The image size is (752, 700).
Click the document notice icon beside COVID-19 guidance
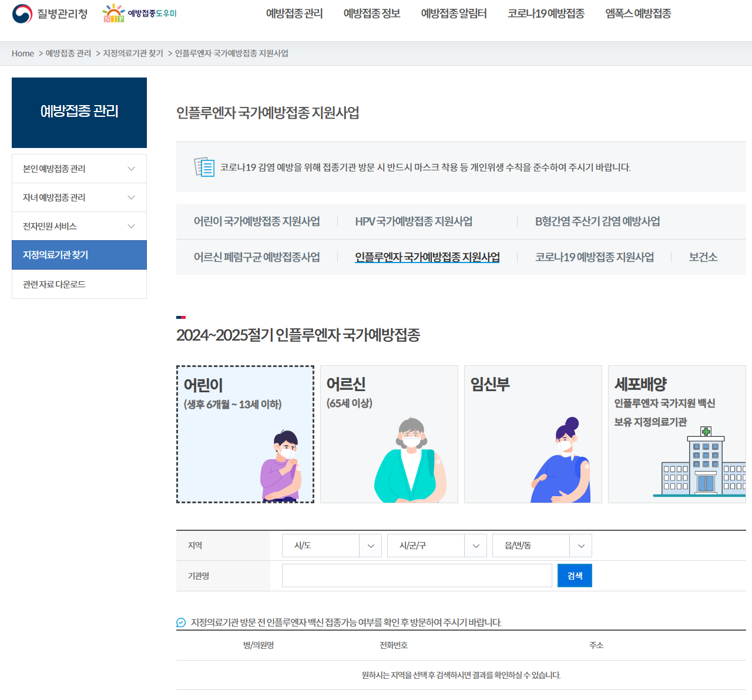203,167
